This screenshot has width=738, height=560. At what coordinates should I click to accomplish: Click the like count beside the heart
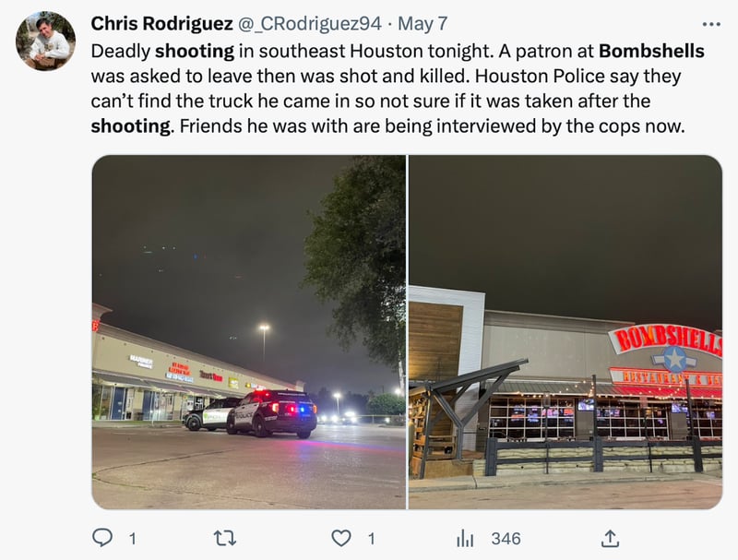[x=372, y=539]
